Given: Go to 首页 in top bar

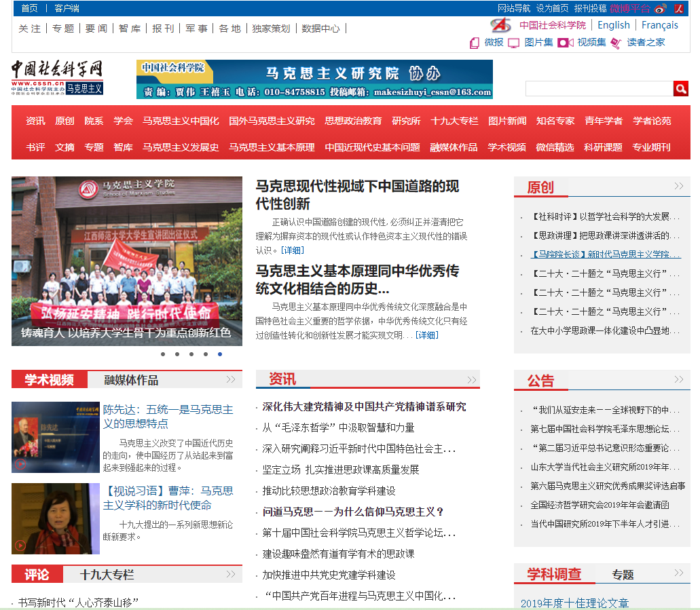Looking at the screenshot, I should point(29,8).
